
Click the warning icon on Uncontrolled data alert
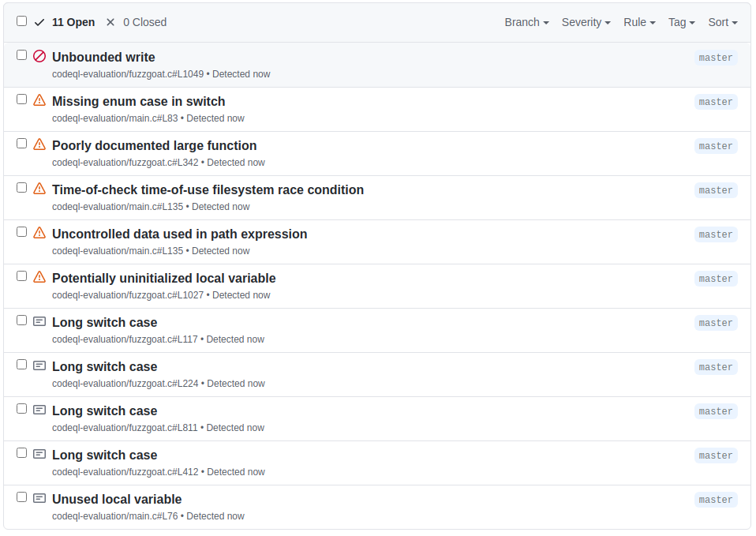pyautogui.click(x=39, y=233)
